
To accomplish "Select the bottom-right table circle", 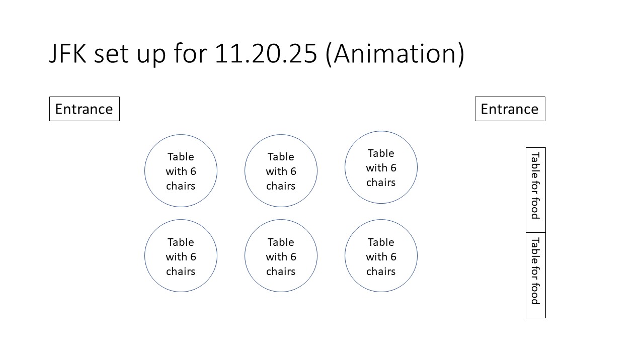I will point(381,256).
